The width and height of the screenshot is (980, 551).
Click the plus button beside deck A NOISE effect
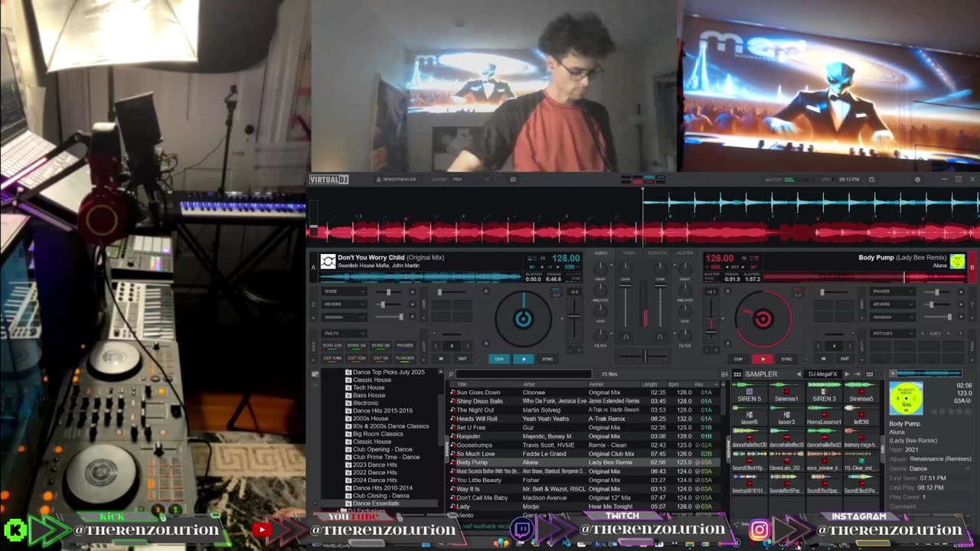tap(413, 292)
